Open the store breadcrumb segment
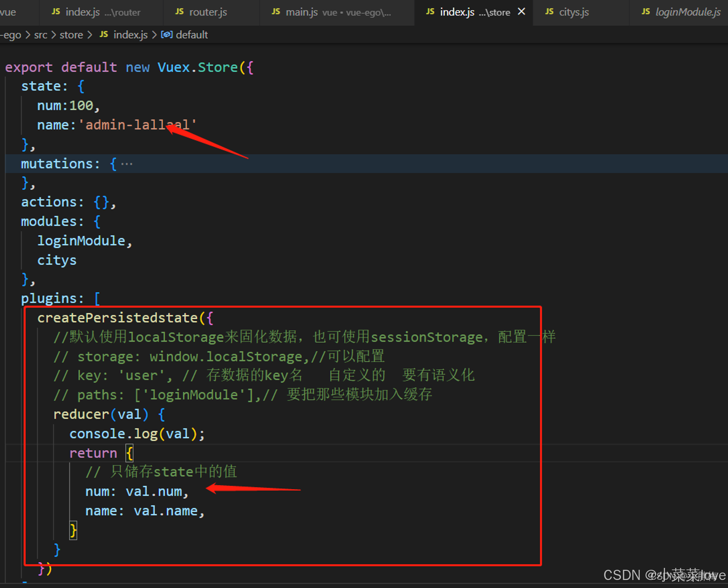 (71, 35)
